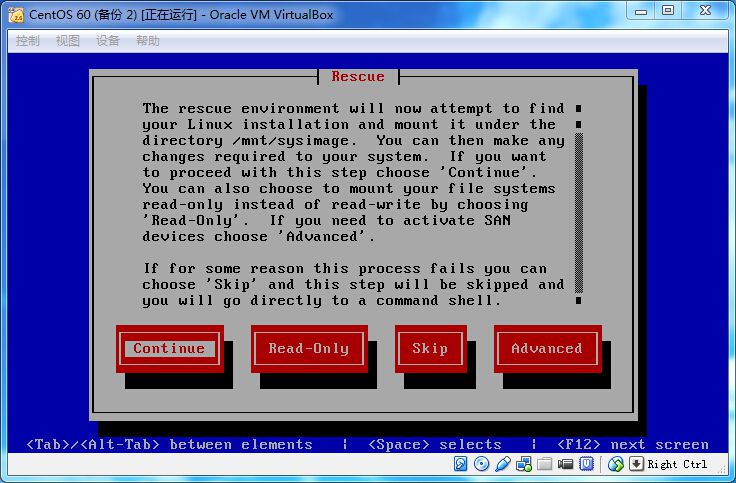Open the 帮助 menu
Image resolution: width=736 pixels, height=483 pixels.
(x=147, y=41)
